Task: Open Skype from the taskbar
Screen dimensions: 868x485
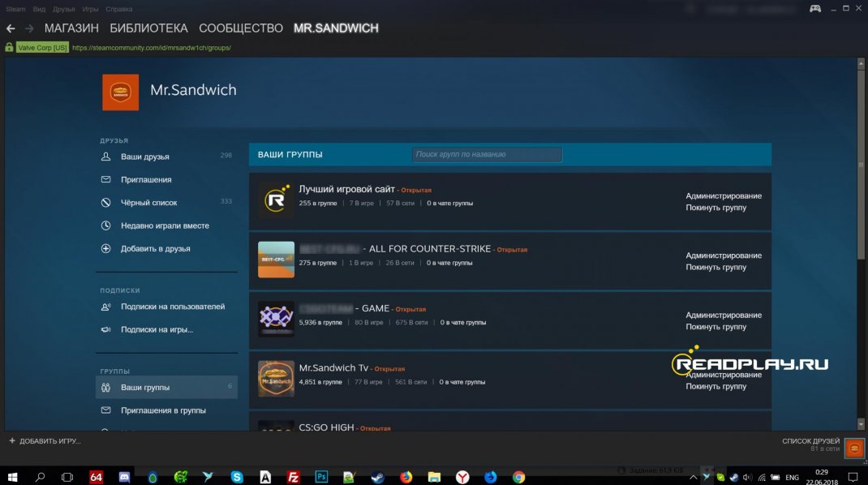Action: [237, 477]
